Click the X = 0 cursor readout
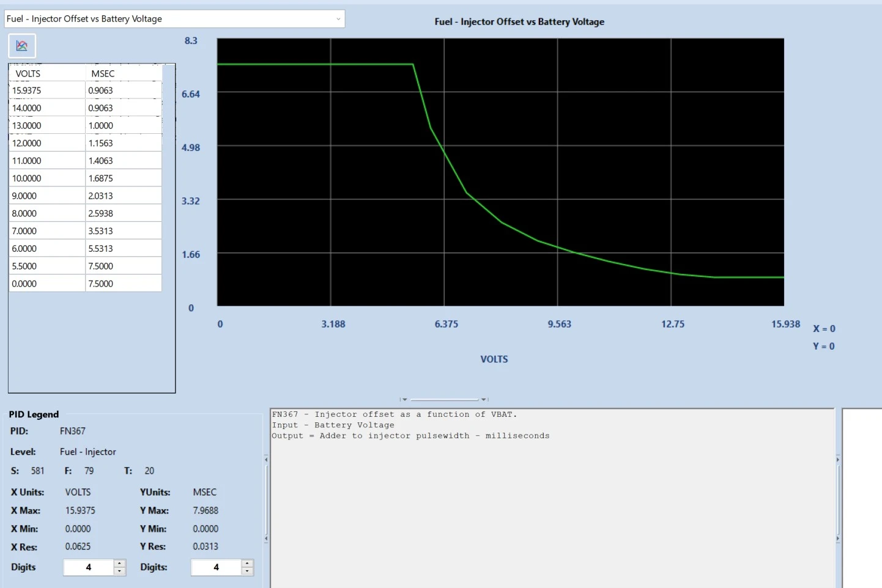 pos(824,329)
